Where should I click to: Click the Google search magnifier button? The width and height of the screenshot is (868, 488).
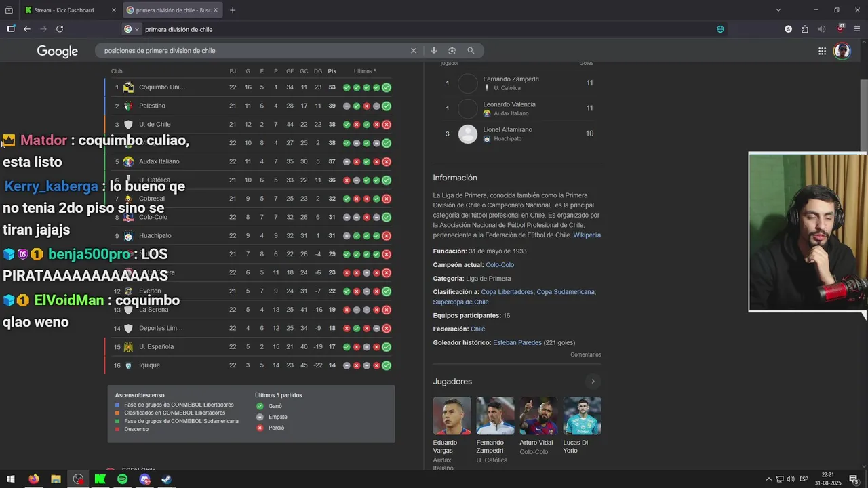(x=471, y=51)
